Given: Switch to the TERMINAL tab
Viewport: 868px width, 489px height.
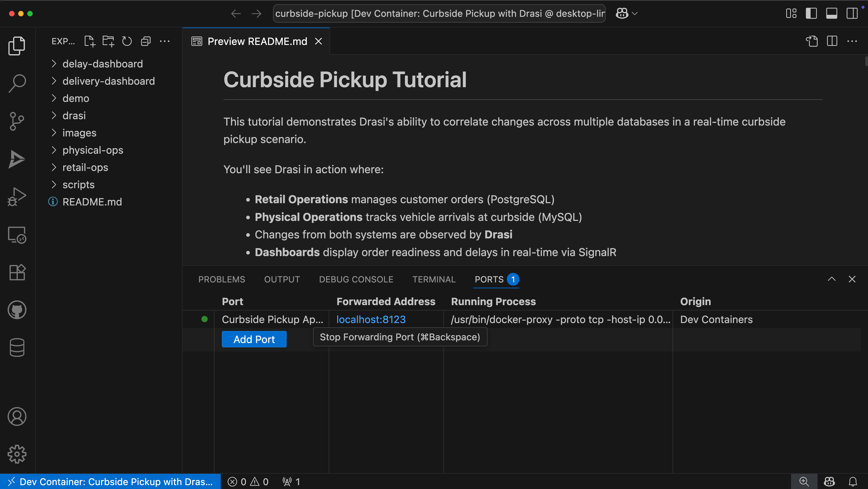Looking at the screenshot, I should [434, 279].
